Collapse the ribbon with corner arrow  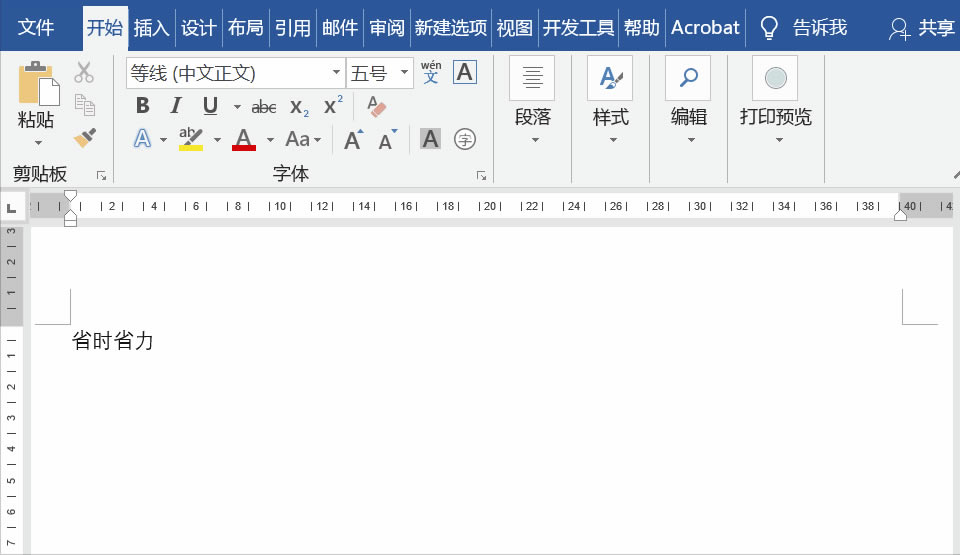[956, 175]
